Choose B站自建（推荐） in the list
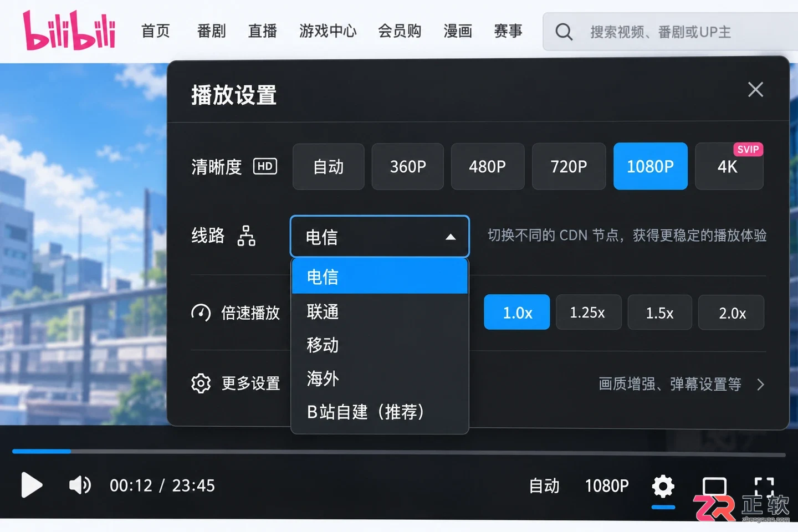 click(x=380, y=412)
